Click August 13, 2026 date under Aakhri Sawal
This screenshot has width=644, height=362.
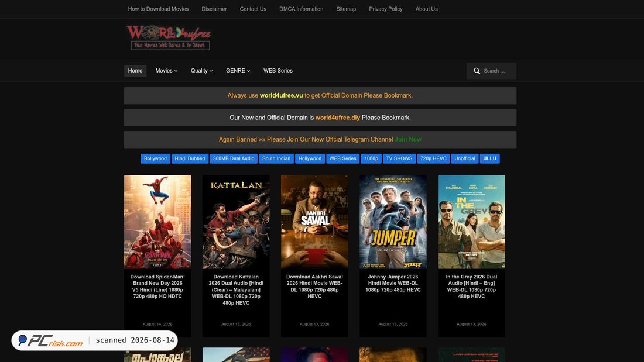[314, 324]
